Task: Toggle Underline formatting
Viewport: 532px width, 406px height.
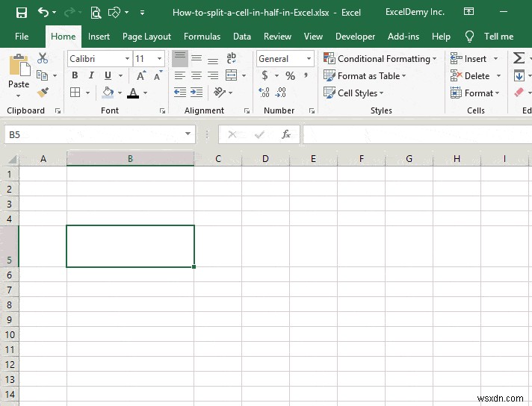Action: (x=108, y=75)
